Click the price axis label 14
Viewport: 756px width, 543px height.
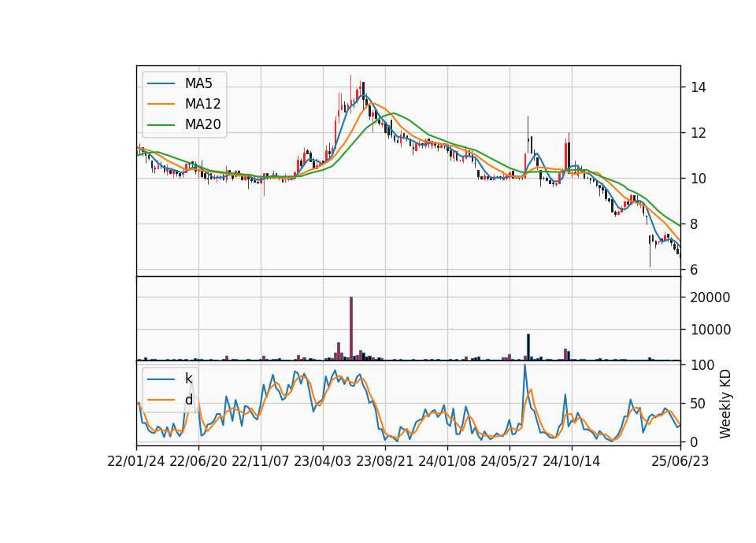[699, 87]
